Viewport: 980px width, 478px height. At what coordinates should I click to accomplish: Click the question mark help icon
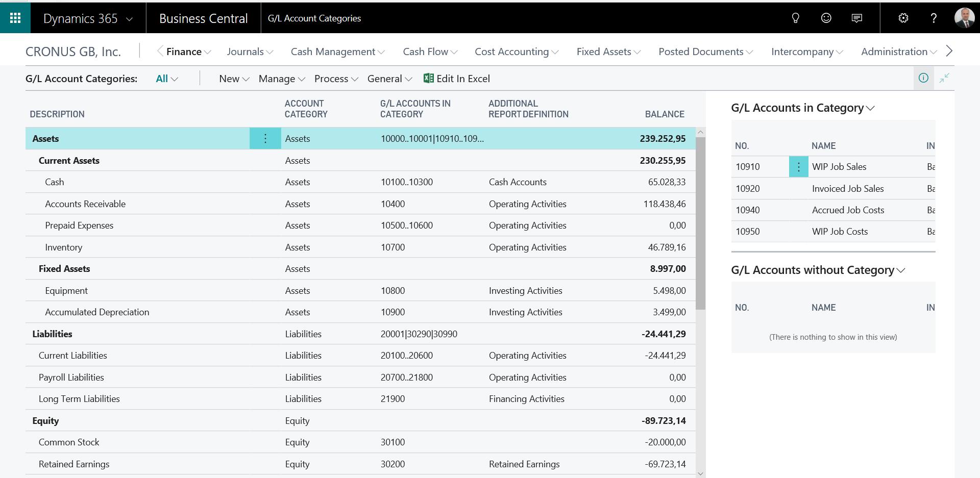pyautogui.click(x=934, y=18)
